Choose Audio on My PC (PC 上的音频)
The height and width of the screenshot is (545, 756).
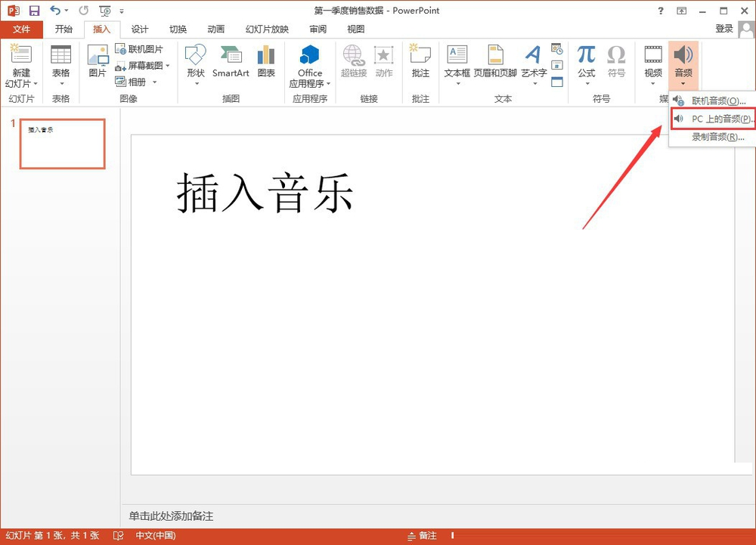(713, 119)
